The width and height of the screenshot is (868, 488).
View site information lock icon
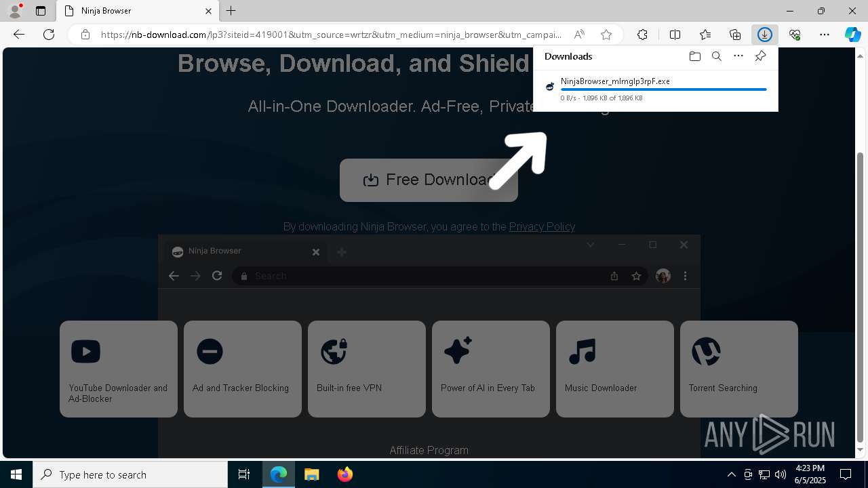85,35
